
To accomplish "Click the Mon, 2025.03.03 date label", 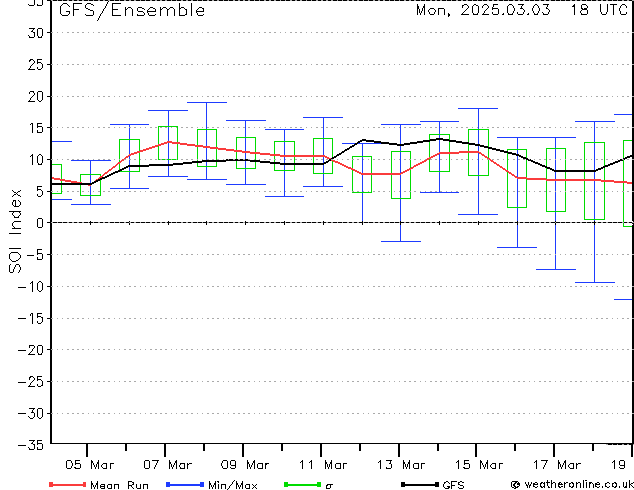I will (483, 10).
